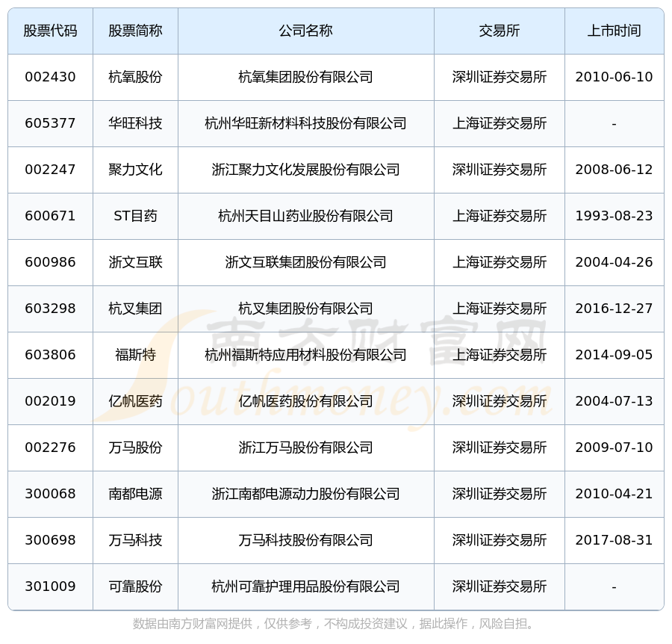
Task: Click the 上市时间 column header
Action: (x=615, y=31)
